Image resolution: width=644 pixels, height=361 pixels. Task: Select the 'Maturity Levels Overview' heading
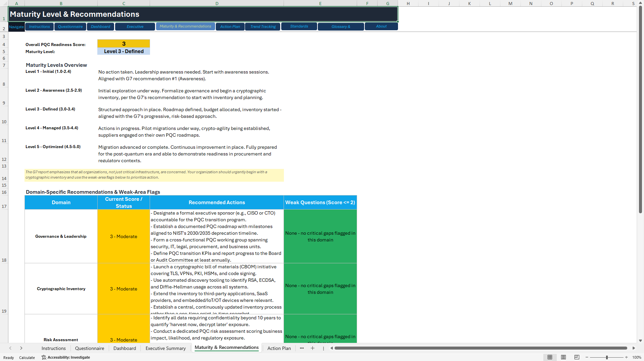56,65
